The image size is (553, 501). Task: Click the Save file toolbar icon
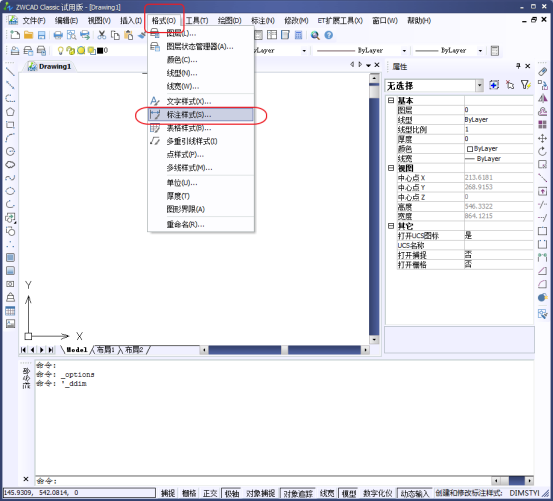point(42,35)
